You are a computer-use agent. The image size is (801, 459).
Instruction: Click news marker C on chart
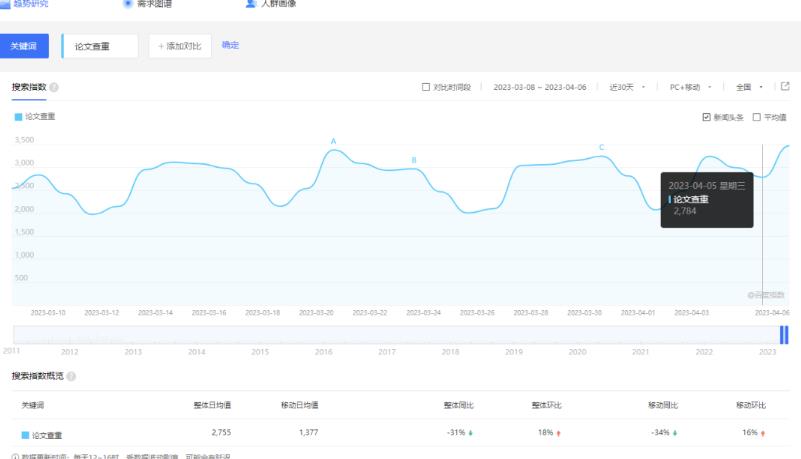point(602,147)
